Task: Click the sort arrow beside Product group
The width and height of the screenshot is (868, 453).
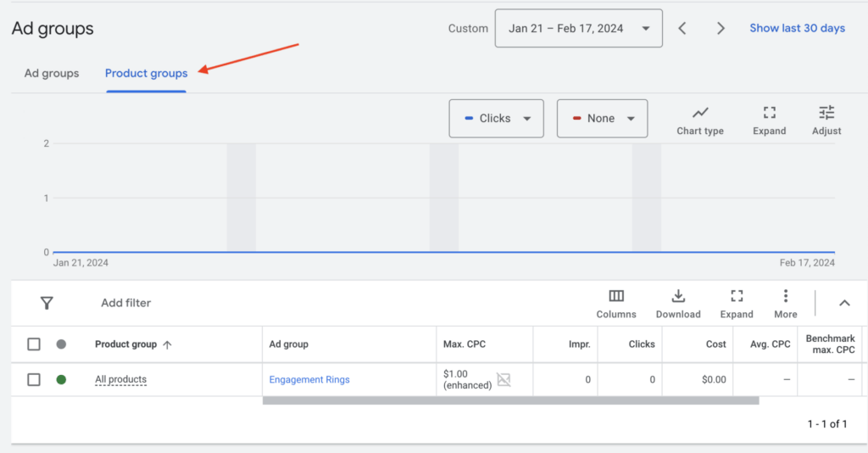Action: tap(167, 344)
